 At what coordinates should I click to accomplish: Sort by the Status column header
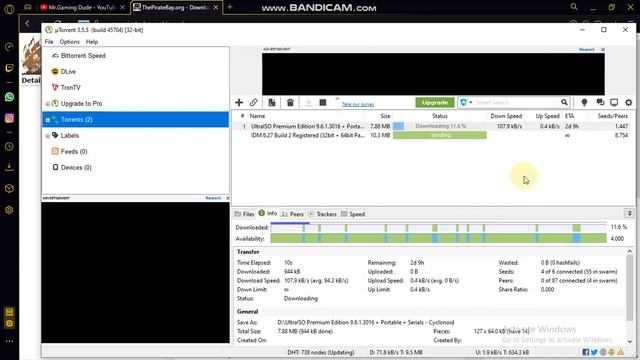440,116
